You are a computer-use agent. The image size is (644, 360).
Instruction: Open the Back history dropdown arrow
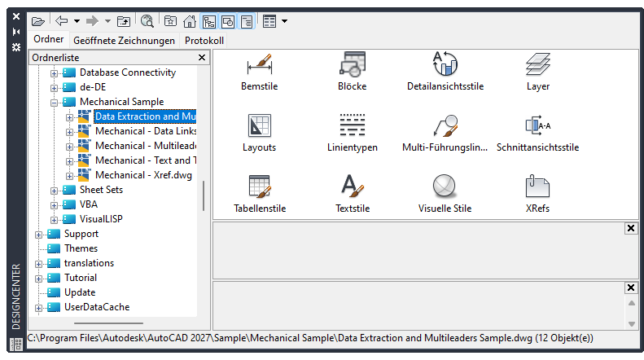(x=77, y=21)
